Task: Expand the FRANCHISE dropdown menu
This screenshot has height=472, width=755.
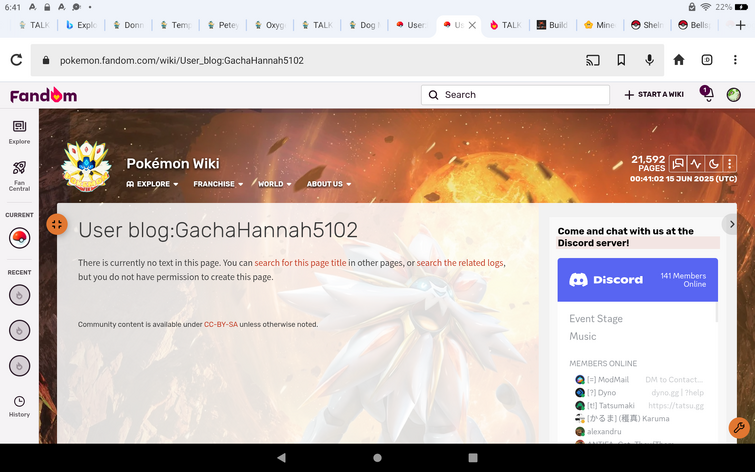Action: [218, 184]
